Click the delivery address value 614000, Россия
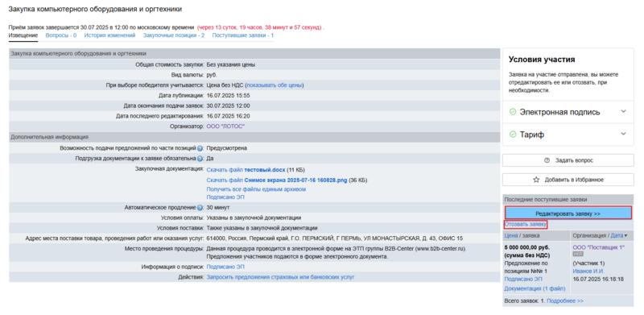This screenshot has height=315, width=644. 335,238
